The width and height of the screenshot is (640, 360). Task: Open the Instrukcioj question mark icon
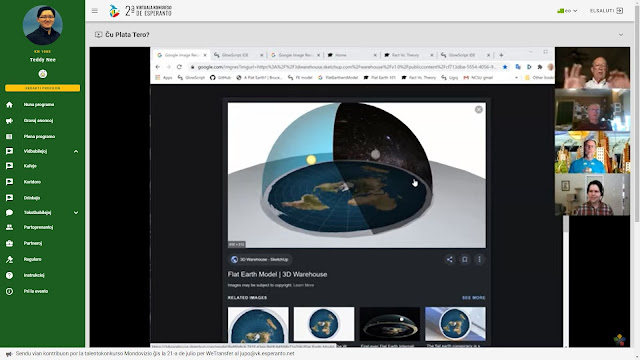pyautogui.click(x=9, y=276)
